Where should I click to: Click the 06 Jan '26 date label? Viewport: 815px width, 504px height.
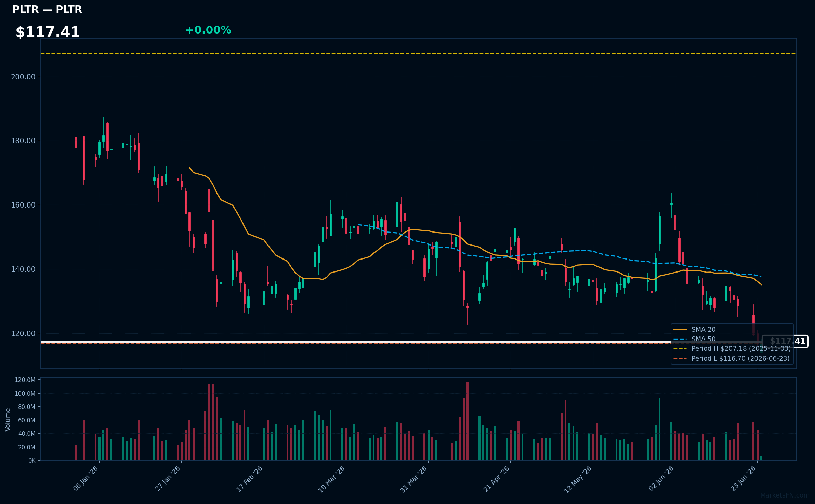[x=86, y=479]
